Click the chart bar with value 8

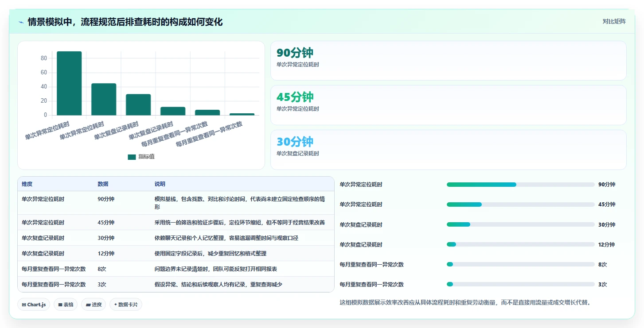coord(207,112)
